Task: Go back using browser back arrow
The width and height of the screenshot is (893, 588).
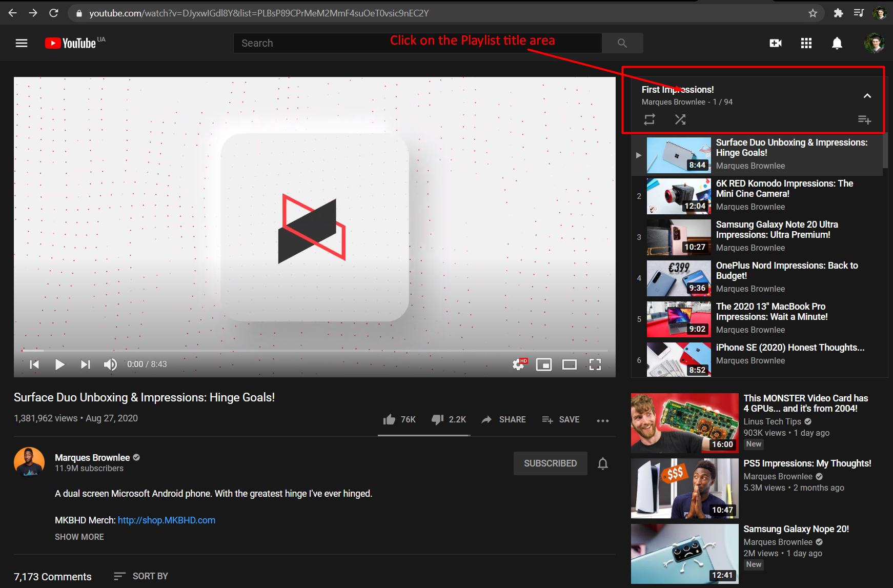Action: tap(12, 13)
